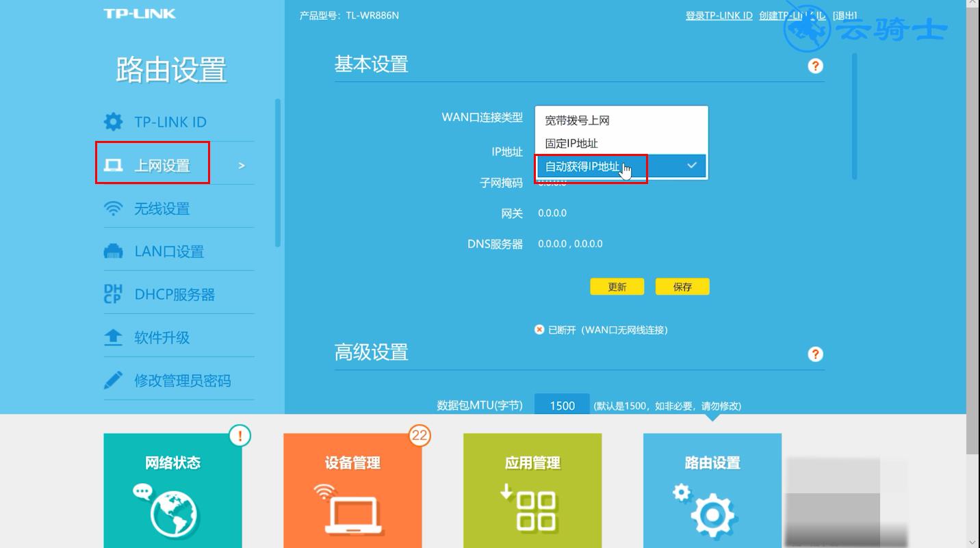This screenshot has width=980, height=548.
Task: Click the pencil icon beside 修改管理员密码
Action: pyautogui.click(x=113, y=380)
